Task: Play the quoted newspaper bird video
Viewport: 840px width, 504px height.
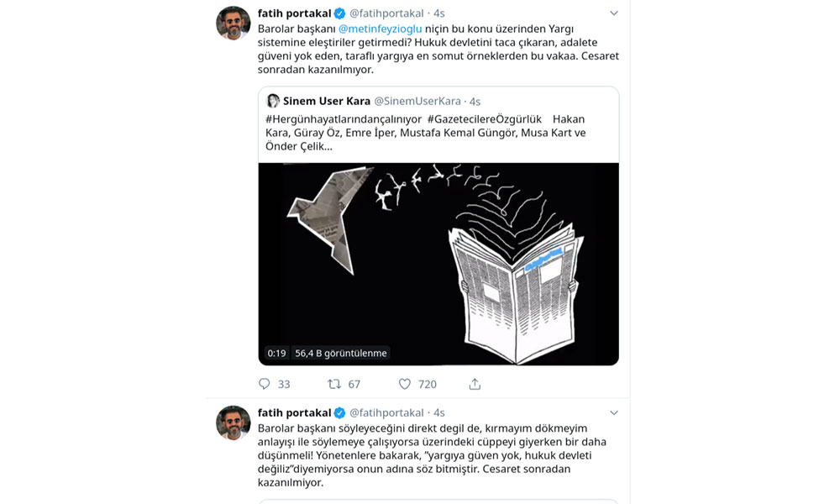Action: tap(438, 264)
